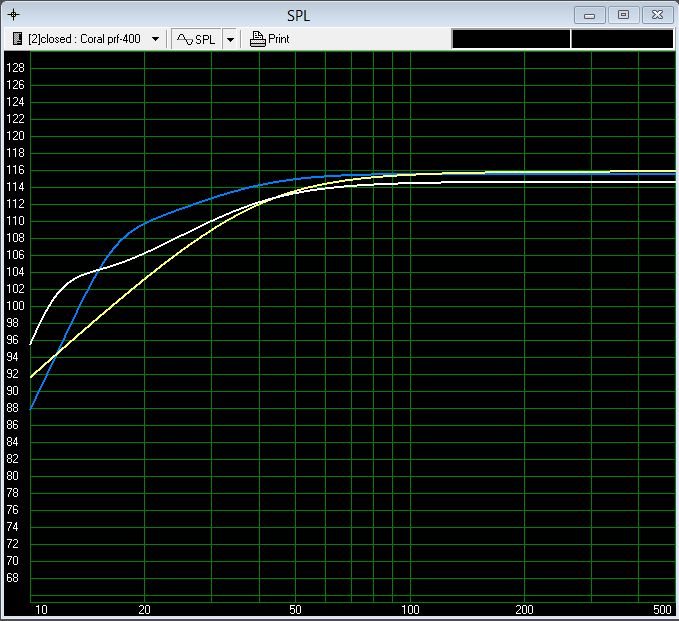
Task: Click the 20 label on the frequency axis
Action: click(x=145, y=609)
